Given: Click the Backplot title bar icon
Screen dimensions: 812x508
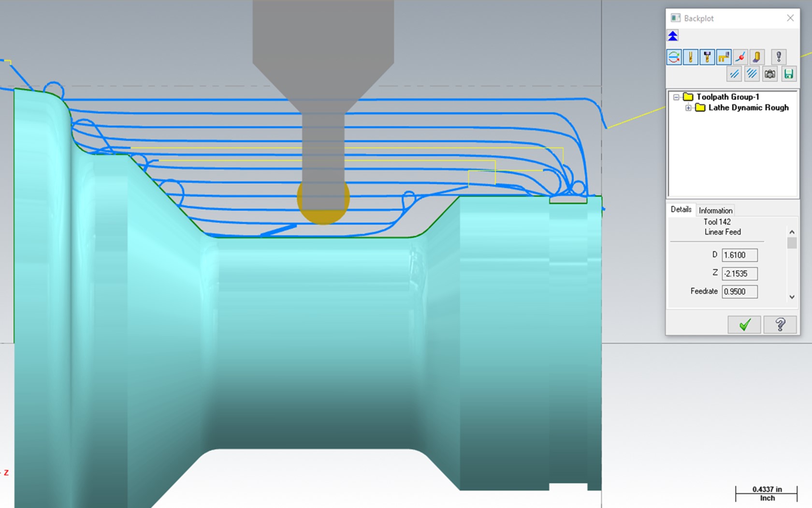Looking at the screenshot, I should point(676,18).
